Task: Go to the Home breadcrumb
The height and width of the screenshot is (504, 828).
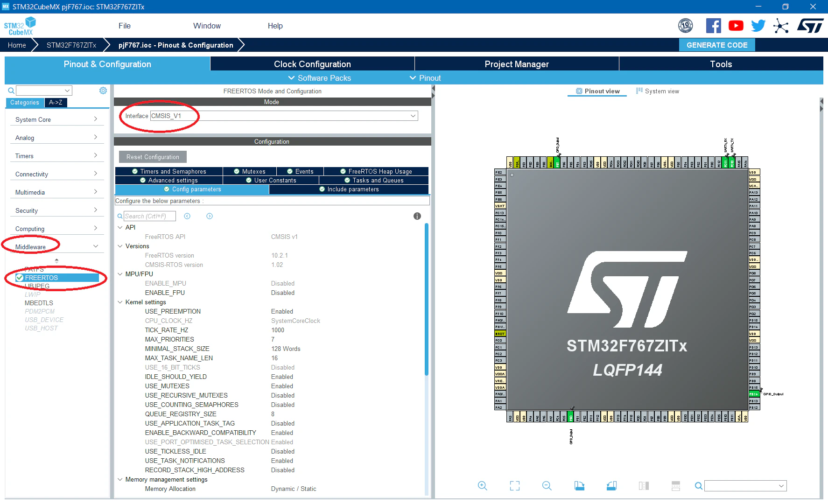Action: pos(17,45)
